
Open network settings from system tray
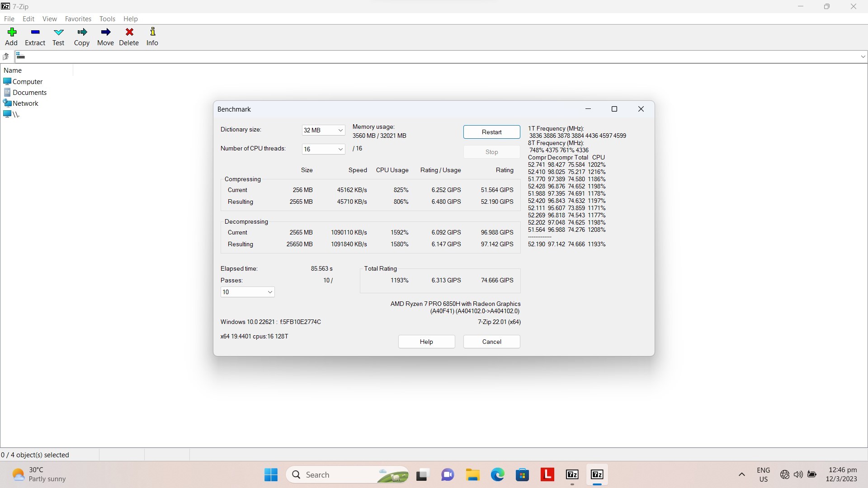(785, 474)
